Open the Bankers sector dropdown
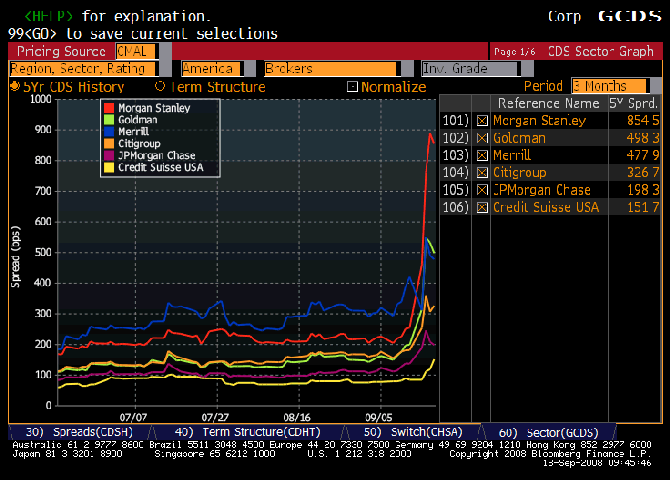670x480 pixels. point(329,69)
